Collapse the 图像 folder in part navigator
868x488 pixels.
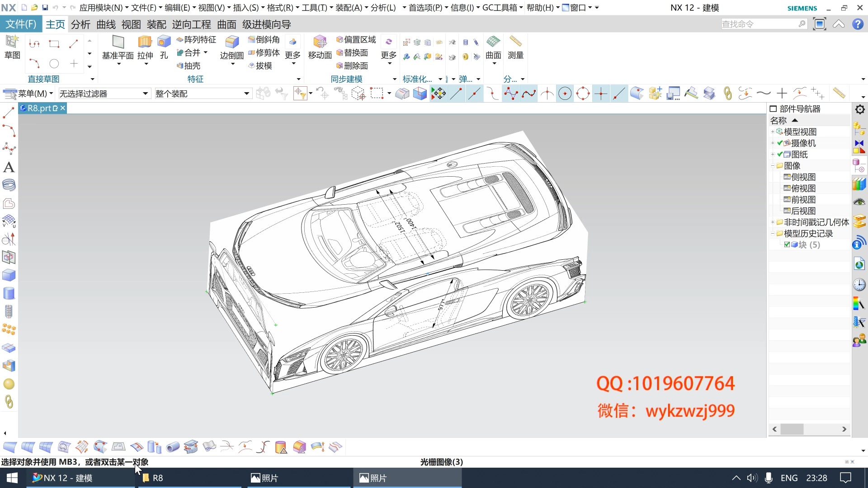pyautogui.click(x=772, y=165)
